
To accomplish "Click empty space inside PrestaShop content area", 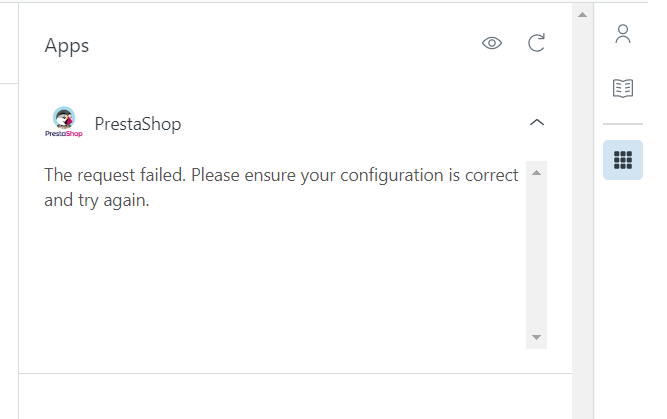I will coord(280,280).
